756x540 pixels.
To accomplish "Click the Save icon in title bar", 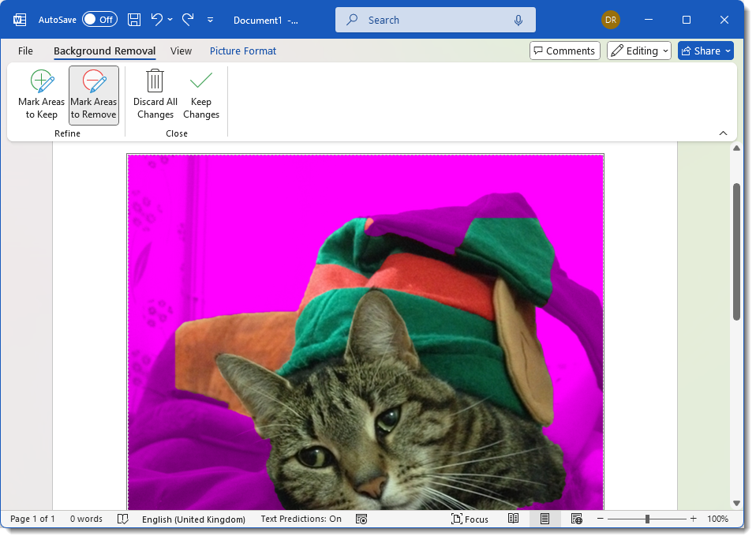I will [134, 20].
